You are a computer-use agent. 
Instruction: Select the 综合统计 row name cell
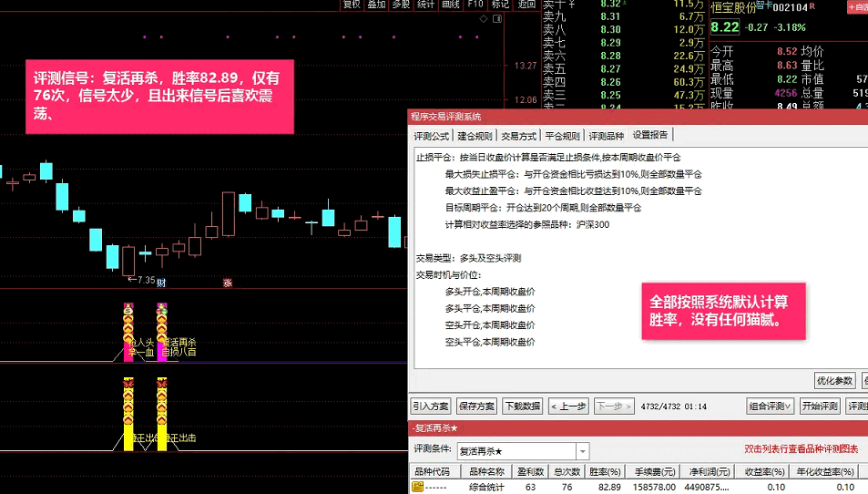coord(486,488)
